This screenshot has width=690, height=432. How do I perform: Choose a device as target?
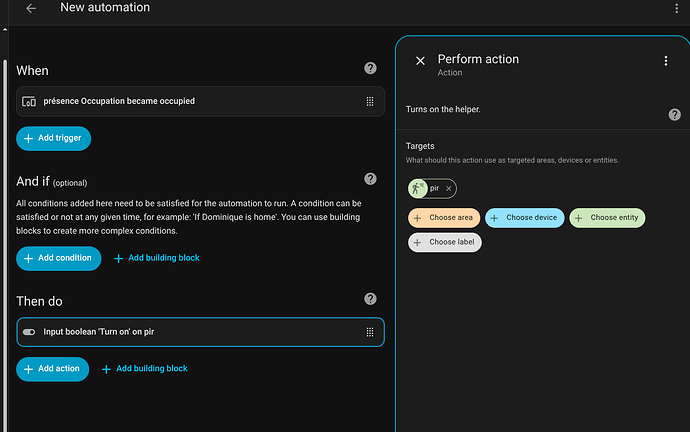point(525,217)
